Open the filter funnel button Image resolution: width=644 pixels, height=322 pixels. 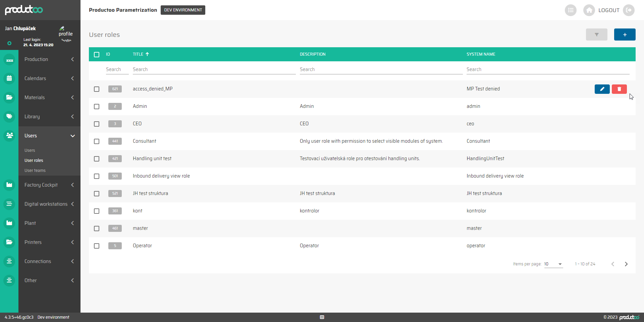pos(596,35)
